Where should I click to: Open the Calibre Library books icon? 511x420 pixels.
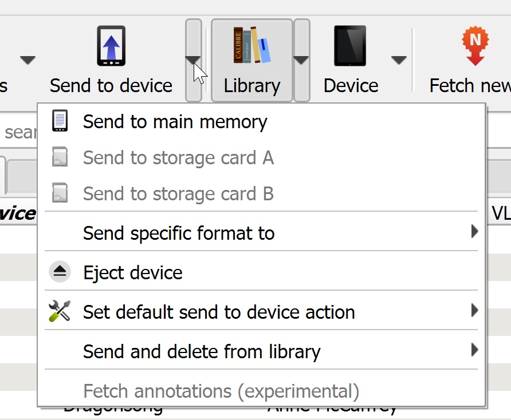pos(251,46)
